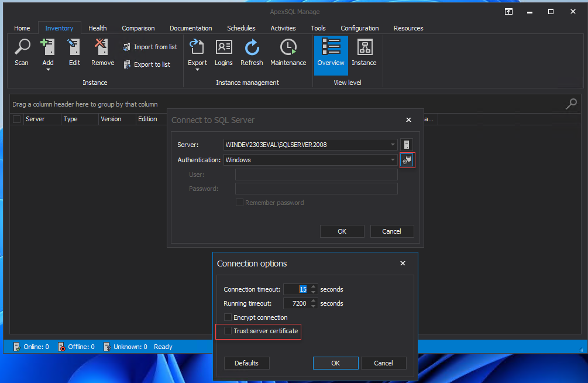Switch to the Comparison tab
The image size is (588, 383).
(x=139, y=28)
